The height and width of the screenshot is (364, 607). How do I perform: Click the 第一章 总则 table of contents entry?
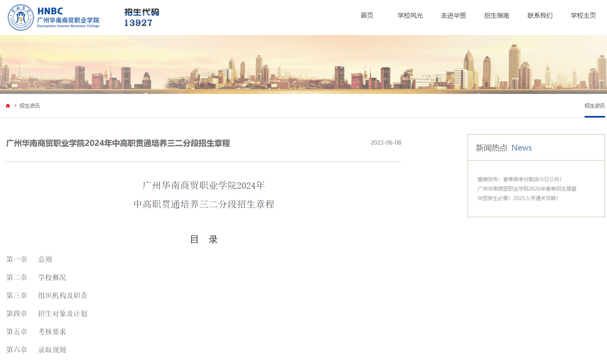point(29,259)
